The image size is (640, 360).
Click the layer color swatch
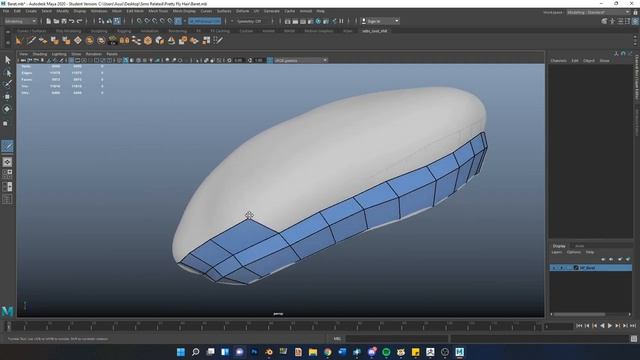[x=576, y=268]
